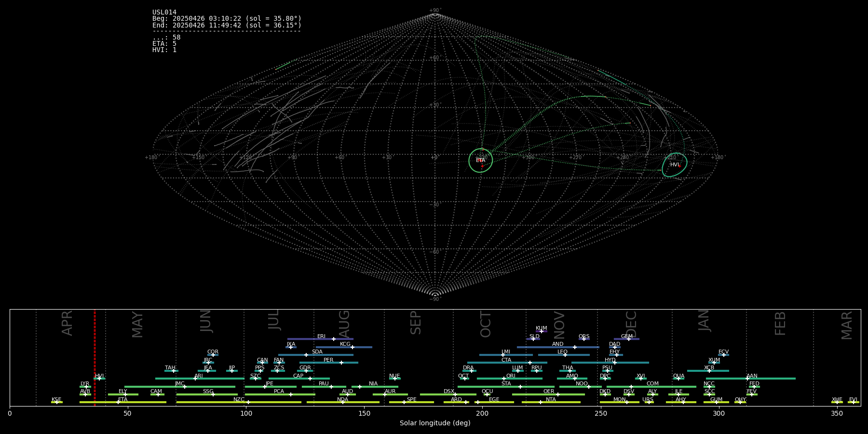Screen dimensions: 868x434
Task: Click the 'Solar longitude (deg)' axis title
Action: point(435,423)
